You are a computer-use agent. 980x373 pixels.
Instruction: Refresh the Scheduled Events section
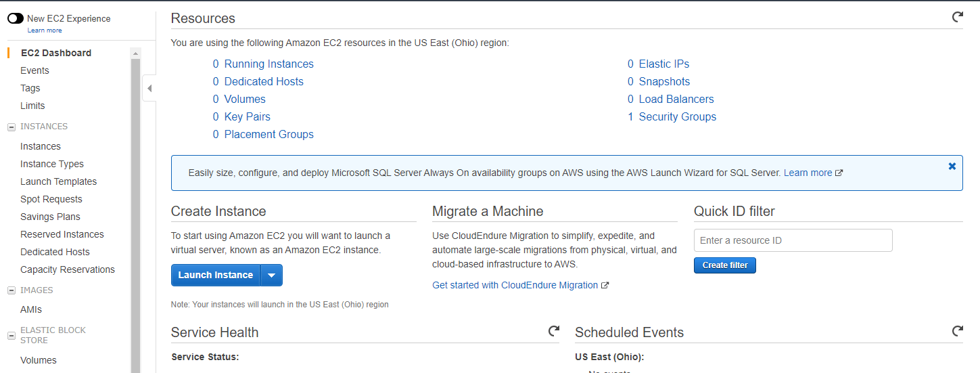pyautogui.click(x=957, y=331)
